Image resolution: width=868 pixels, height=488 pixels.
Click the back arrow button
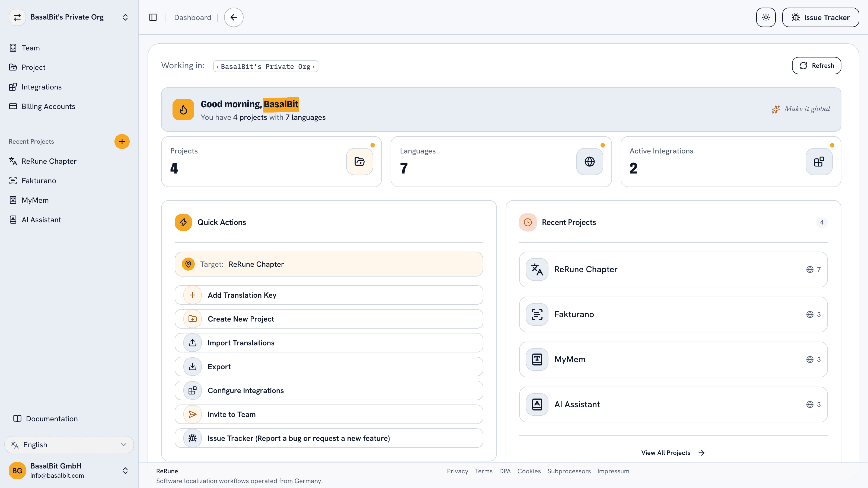(x=234, y=18)
